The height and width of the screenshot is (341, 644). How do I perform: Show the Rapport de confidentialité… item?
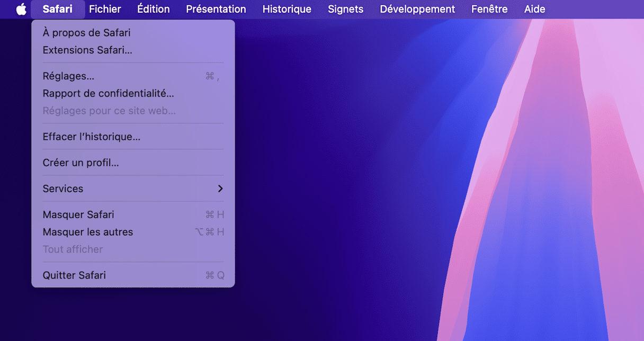point(108,93)
